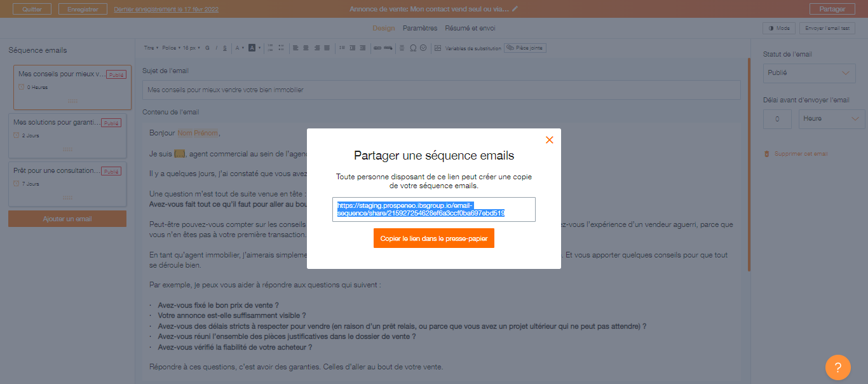The width and height of the screenshot is (868, 384).
Task: Align text to the right
Action: tap(316, 48)
